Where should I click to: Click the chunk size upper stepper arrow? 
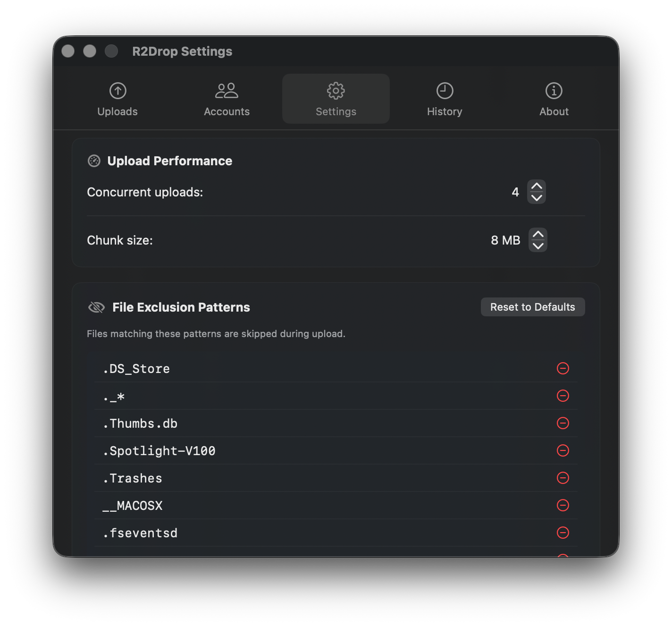(x=538, y=234)
